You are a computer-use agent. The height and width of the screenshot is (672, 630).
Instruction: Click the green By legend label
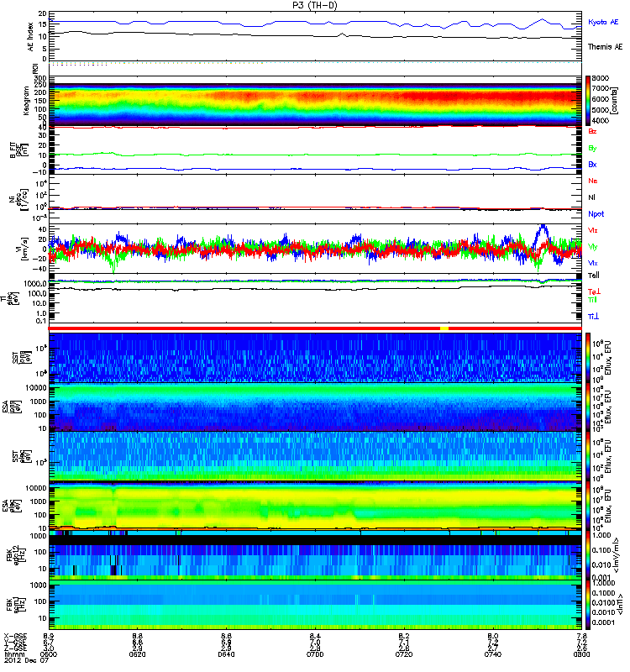click(592, 149)
